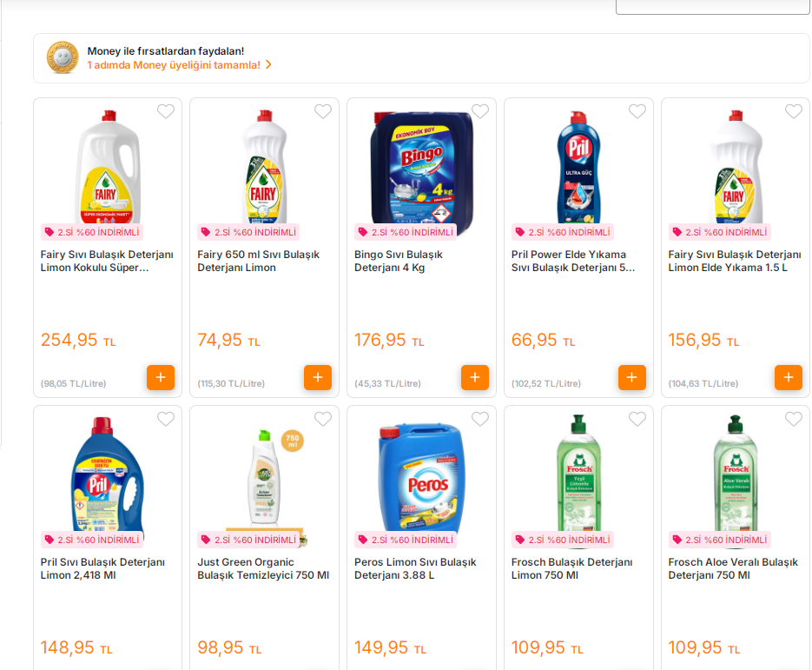Open Fairy Sıvı Bulaşık Deterjanı Limon Kokulu title
This screenshot has width=812, height=670.
(x=107, y=262)
